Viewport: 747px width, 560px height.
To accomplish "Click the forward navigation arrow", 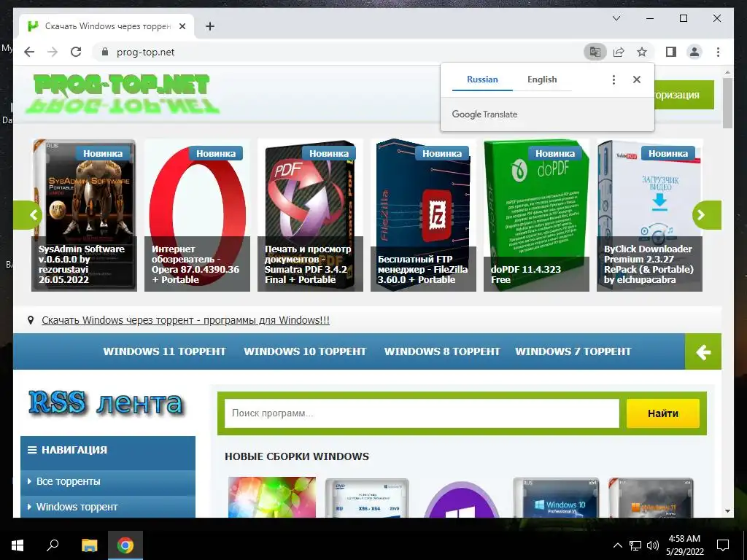I will (53, 52).
